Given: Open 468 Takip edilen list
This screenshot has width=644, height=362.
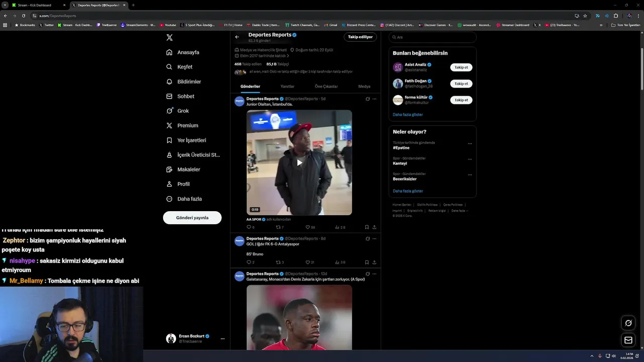Looking at the screenshot, I should point(248,64).
